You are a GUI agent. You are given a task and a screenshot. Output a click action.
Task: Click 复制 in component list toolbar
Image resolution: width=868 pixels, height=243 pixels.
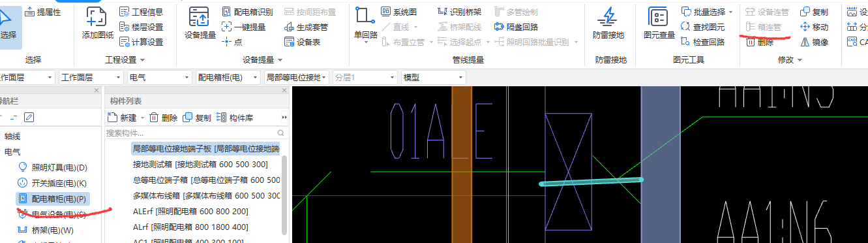(198, 118)
